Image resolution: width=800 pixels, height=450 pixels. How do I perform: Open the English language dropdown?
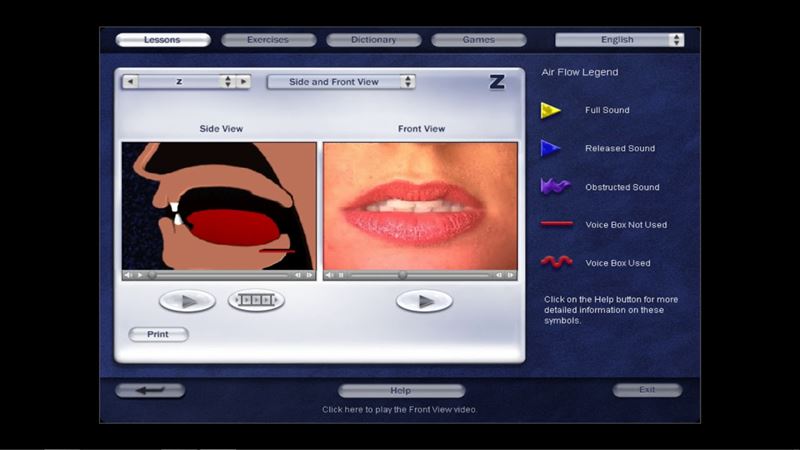619,40
